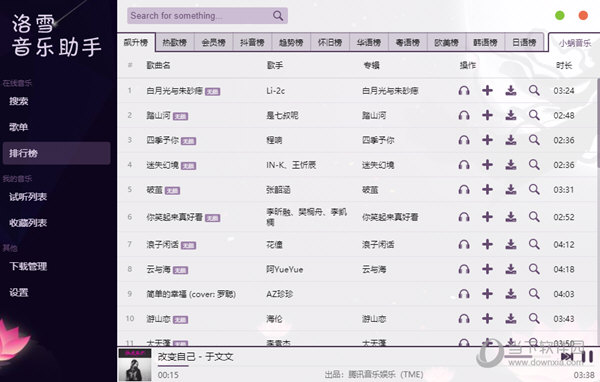This screenshot has width=600, height=382.
Task: Download 迷失幻境 by IN-K
Action: 510,165
